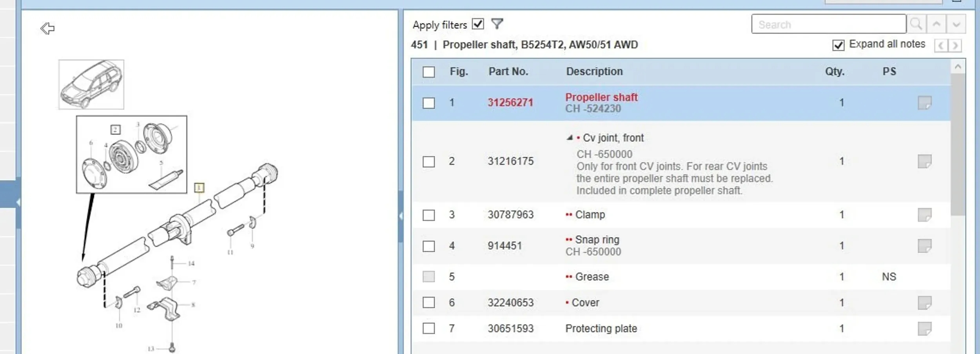980x354 pixels.
Task: Sort by the Fig. column header
Action: pos(459,71)
